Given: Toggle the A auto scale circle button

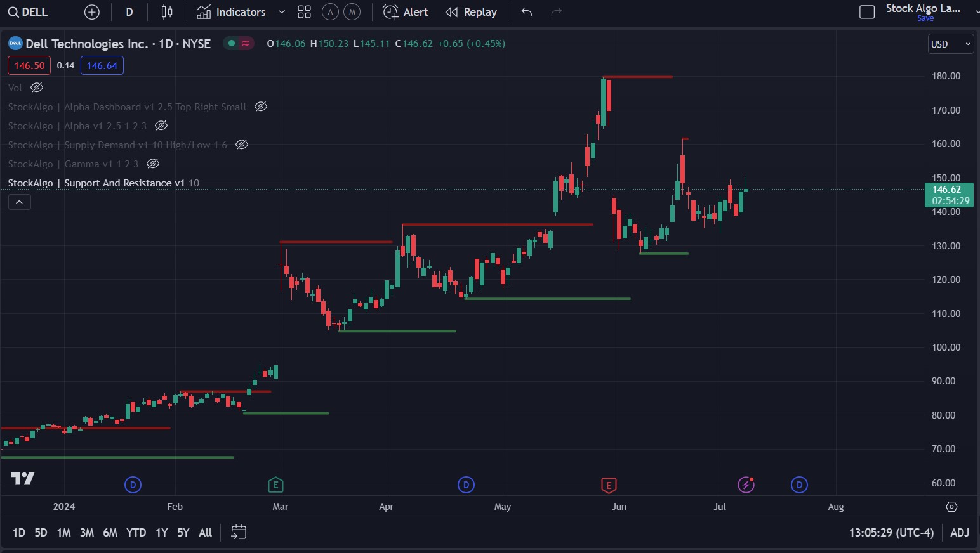Looking at the screenshot, I should 330,12.
